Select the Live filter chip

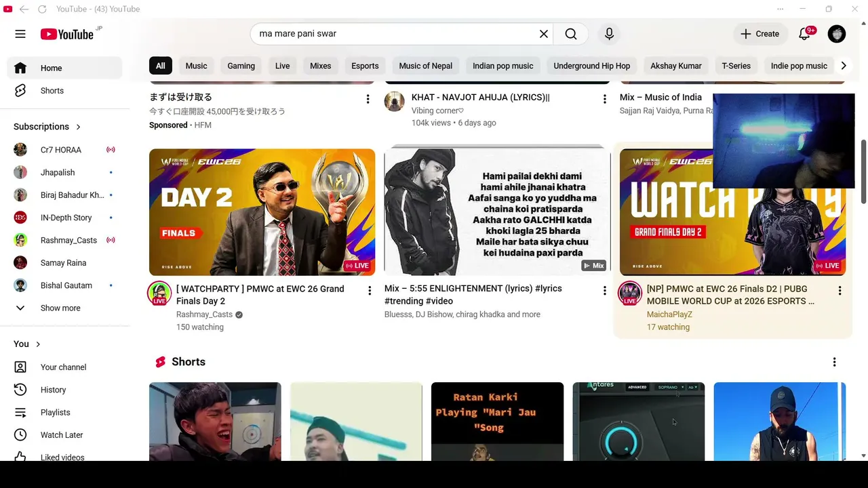point(282,66)
